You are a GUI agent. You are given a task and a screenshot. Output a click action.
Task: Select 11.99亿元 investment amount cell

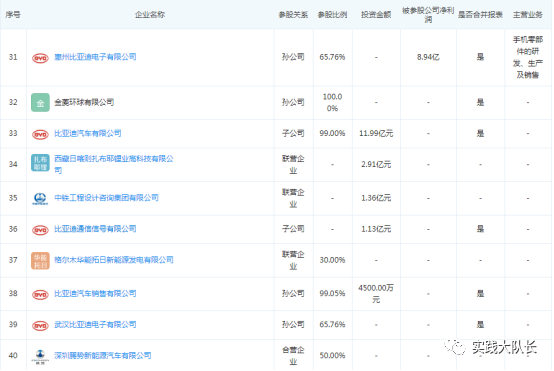[376, 133]
